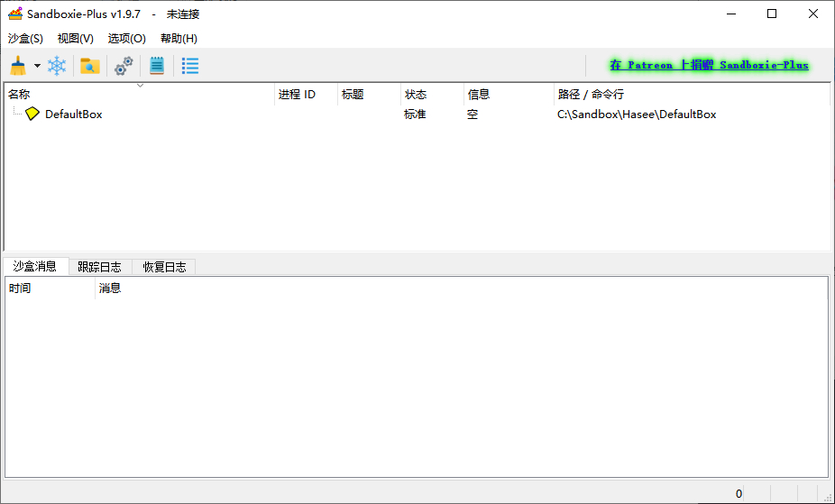835x504 pixels.
Task: Open the 沙盒(S) menu
Action: (25, 39)
